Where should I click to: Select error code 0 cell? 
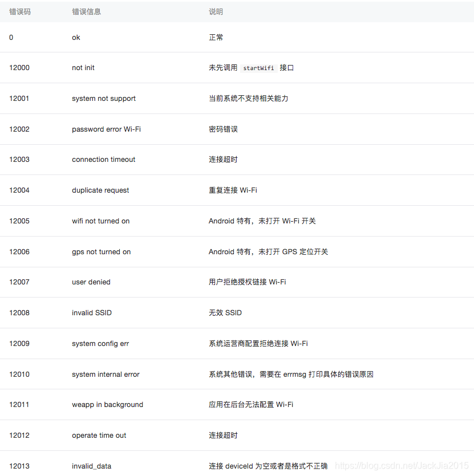[x=11, y=38]
